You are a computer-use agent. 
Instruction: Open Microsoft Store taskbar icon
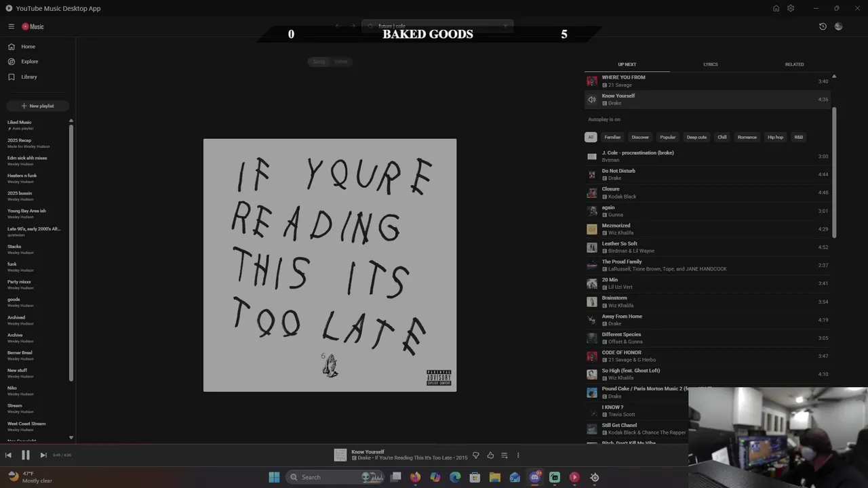[475, 477]
